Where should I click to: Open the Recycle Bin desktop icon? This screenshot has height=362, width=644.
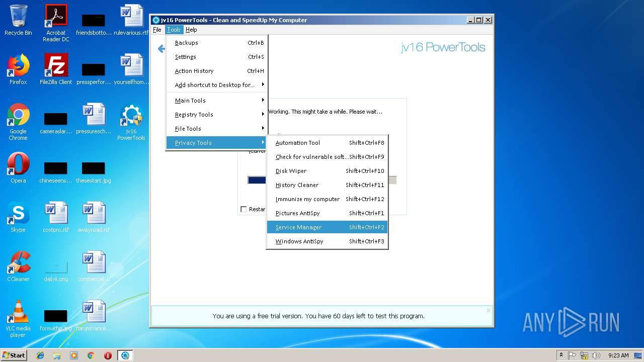click(x=18, y=20)
